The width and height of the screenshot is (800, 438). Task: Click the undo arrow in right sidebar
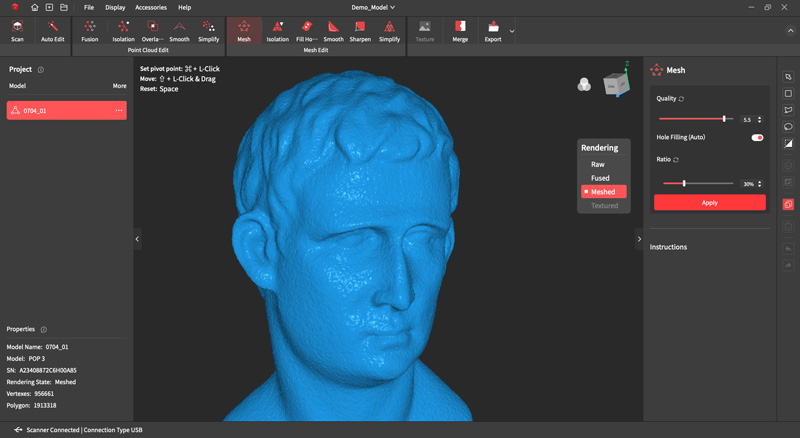tap(788, 249)
